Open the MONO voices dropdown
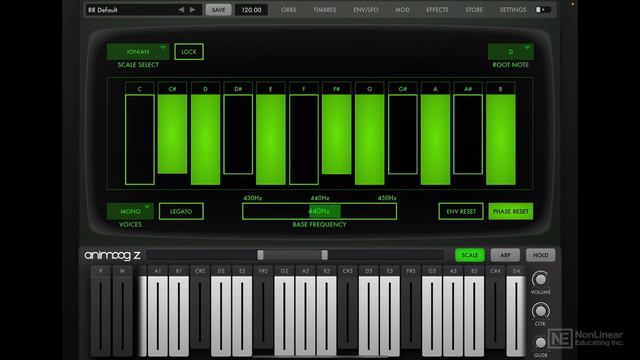Image resolution: width=640 pixels, height=360 pixels. (130, 211)
